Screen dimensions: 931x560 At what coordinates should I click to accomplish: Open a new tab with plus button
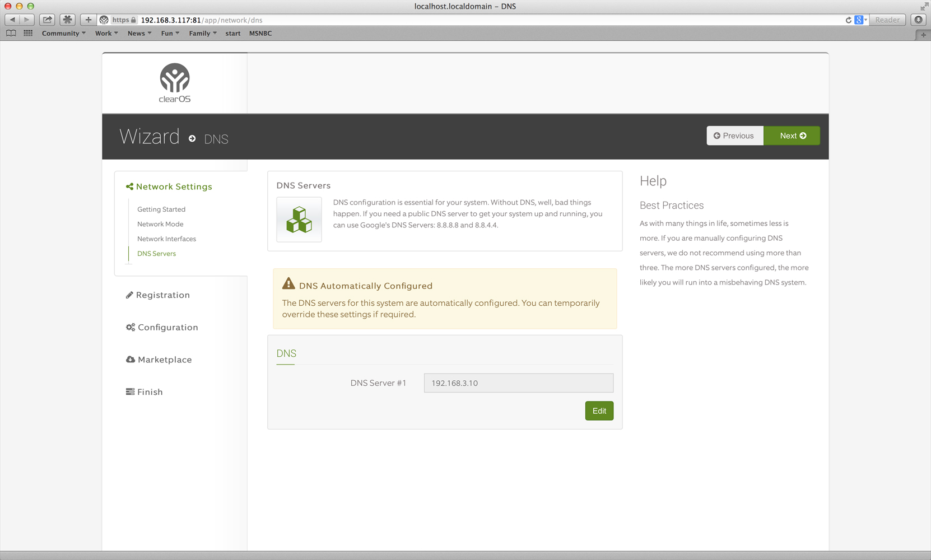tap(923, 35)
